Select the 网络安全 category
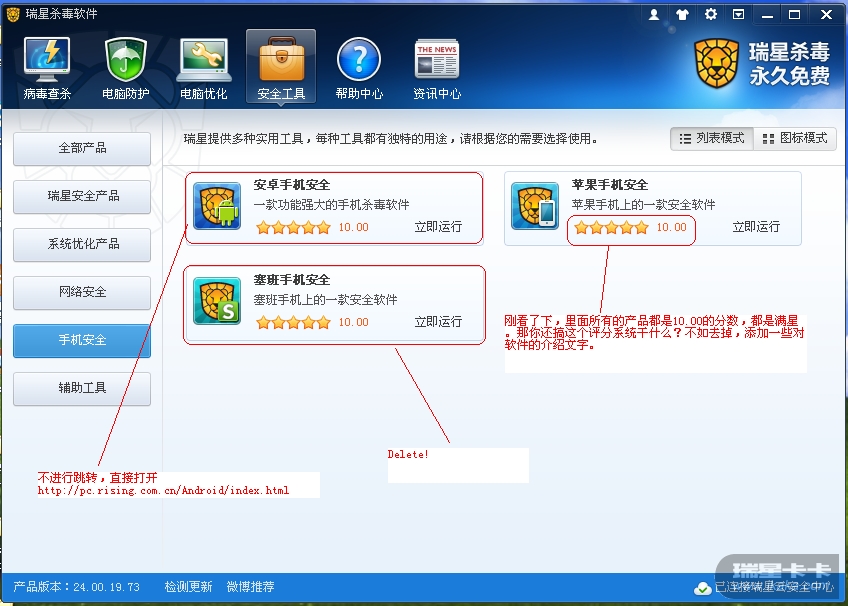Viewport: 848px width, 606px height. point(82,292)
